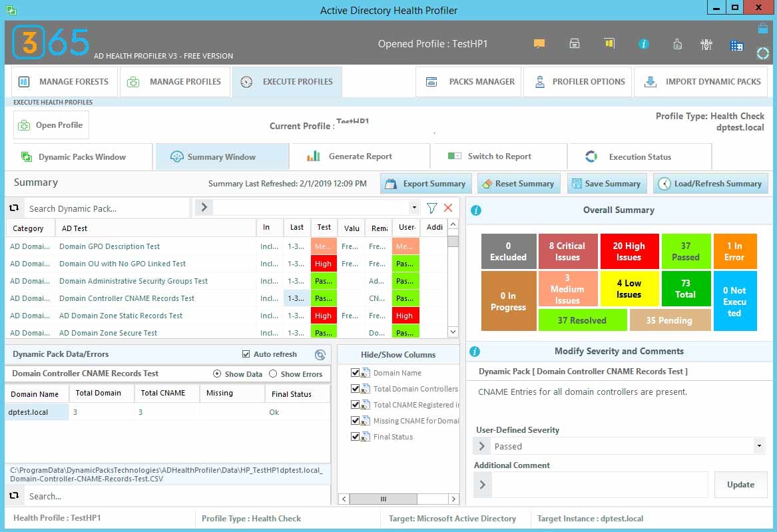Uncheck the Domain Name column checkbox
777x532 pixels.
tap(355, 372)
